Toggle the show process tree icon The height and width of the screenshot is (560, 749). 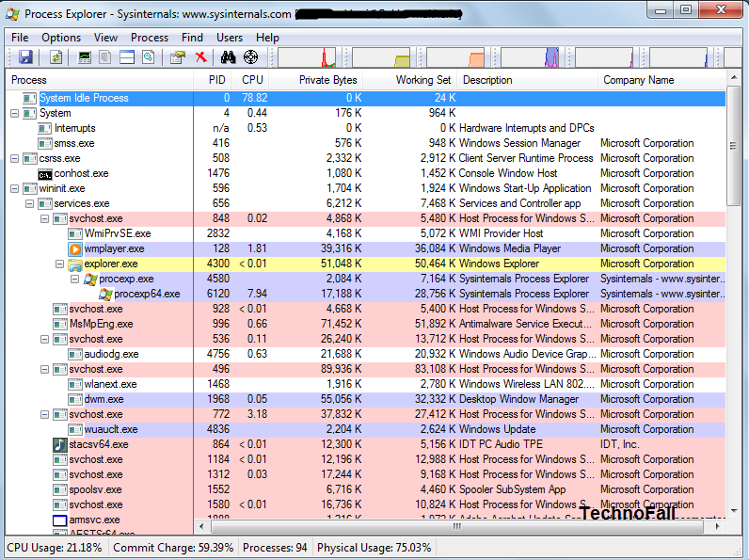(x=105, y=57)
